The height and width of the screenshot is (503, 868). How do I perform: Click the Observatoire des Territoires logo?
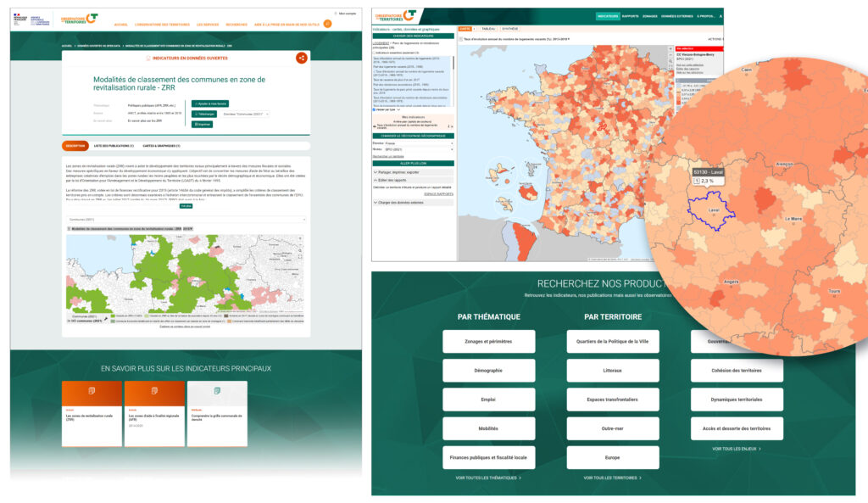tap(86, 20)
